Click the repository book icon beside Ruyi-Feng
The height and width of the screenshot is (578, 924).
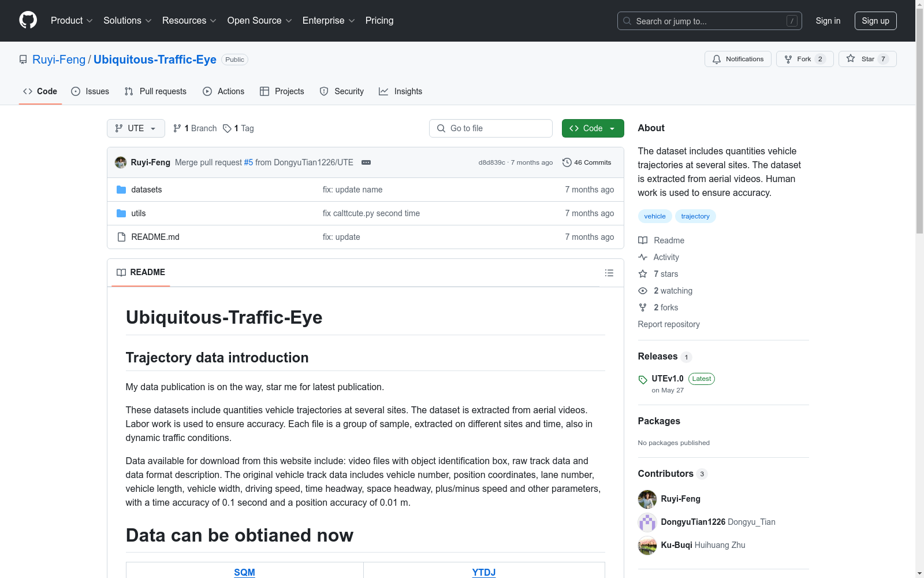click(x=23, y=59)
